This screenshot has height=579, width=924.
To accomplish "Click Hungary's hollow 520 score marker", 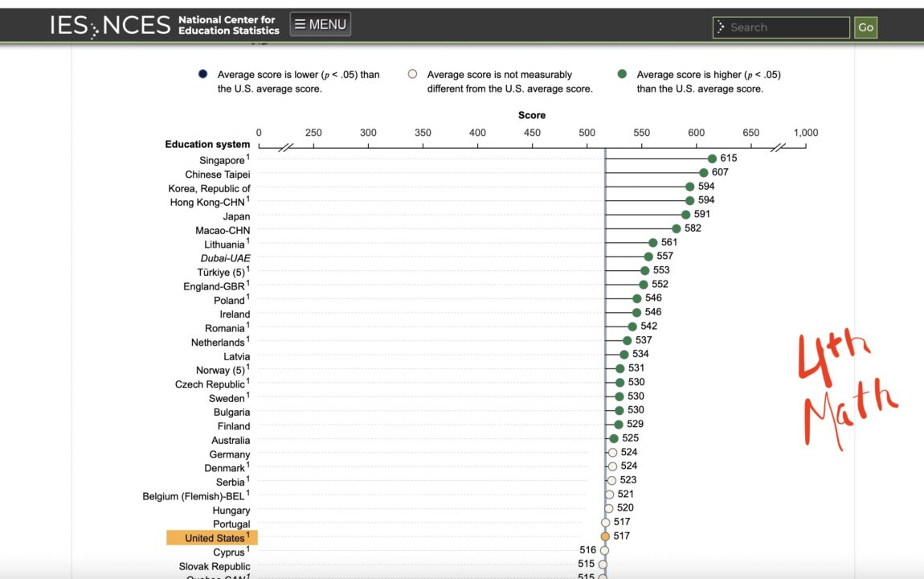I will tap(608, 508).
